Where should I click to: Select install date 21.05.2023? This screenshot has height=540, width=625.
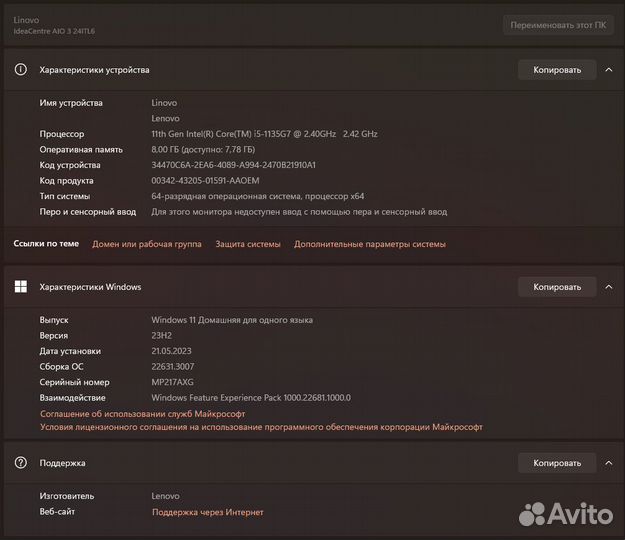point(171,351)
